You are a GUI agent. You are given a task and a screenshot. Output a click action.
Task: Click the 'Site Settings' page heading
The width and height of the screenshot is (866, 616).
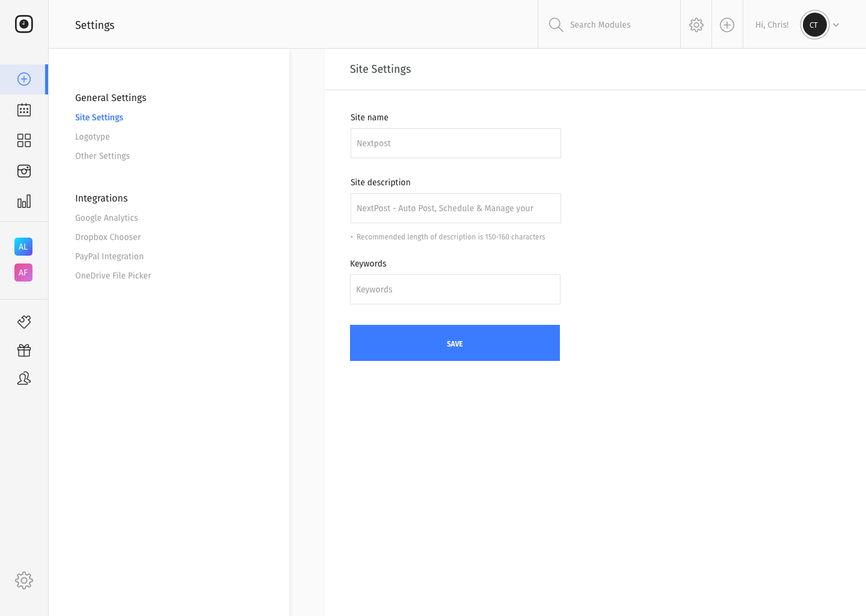381,69
